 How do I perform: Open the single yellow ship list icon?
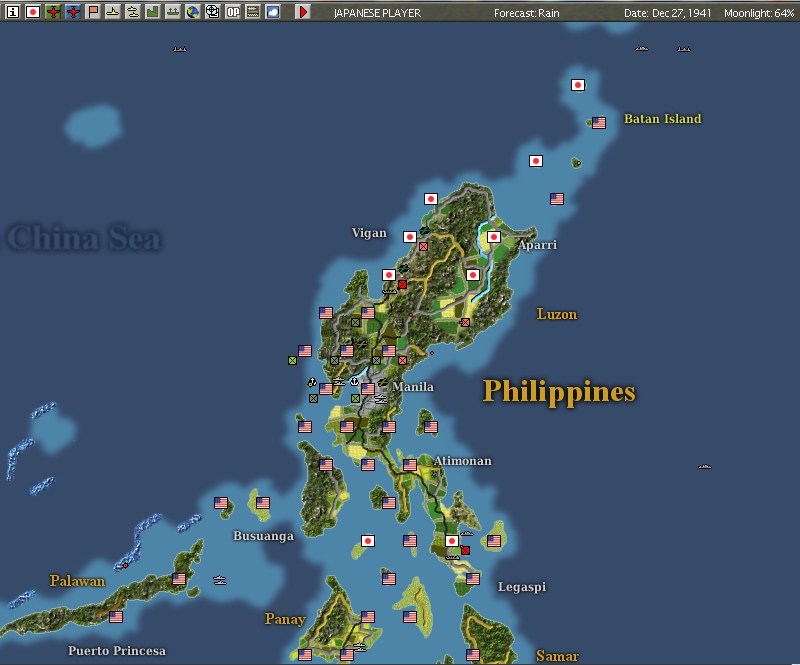click(x=113, y=12)
